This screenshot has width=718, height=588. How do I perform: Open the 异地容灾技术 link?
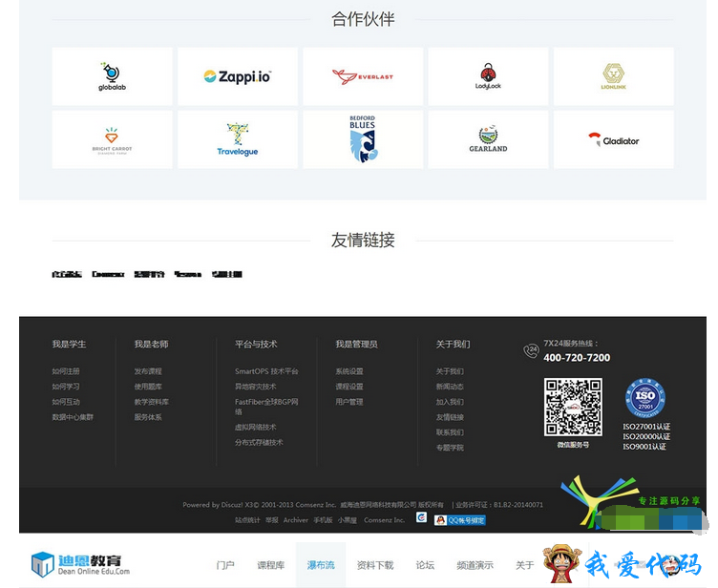[x=256, y=387]
